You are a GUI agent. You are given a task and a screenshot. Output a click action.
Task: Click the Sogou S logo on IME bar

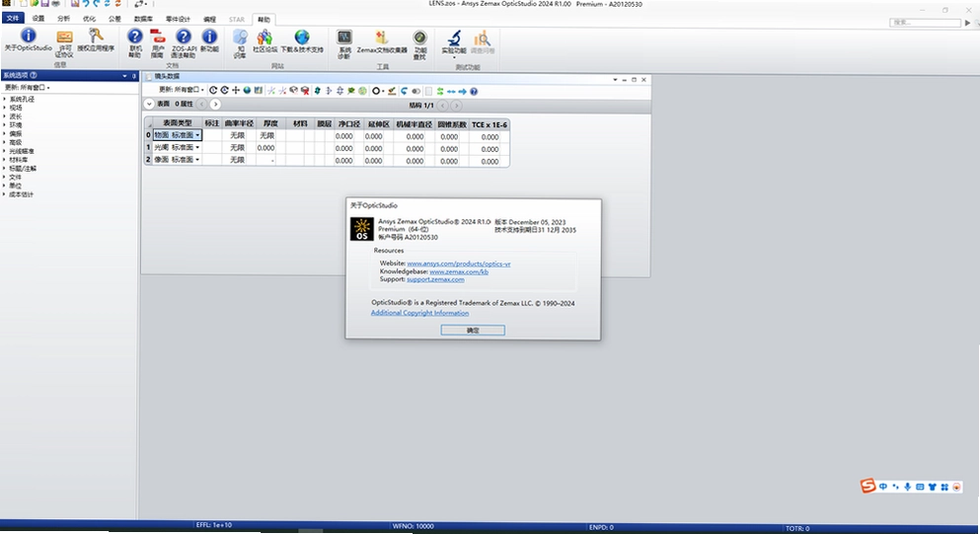coord(867,486)
